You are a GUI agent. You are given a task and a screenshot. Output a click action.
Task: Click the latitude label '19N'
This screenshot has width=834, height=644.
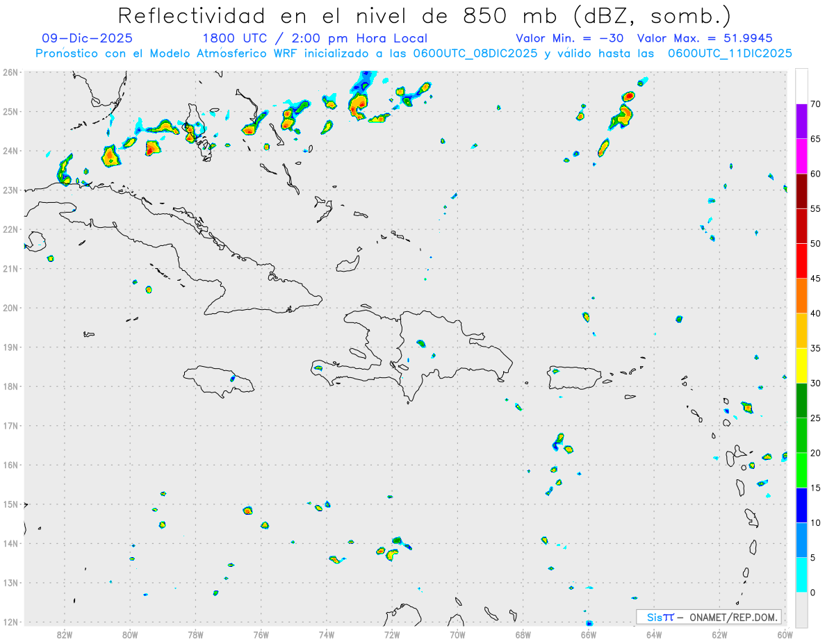[x=10, y=347]
